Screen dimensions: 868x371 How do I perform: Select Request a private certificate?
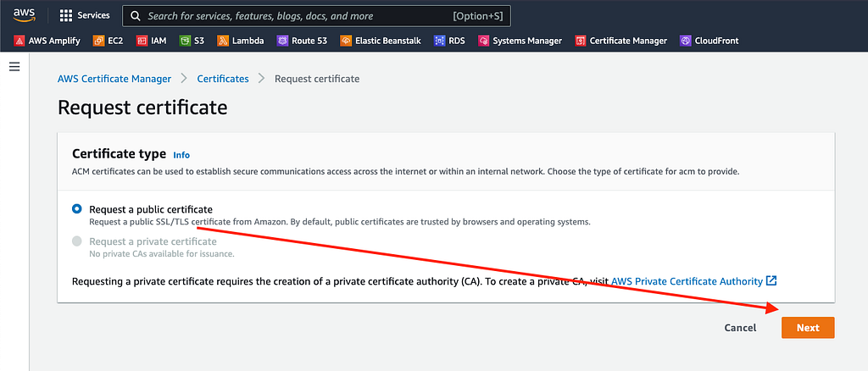click(x=77, y=241)
